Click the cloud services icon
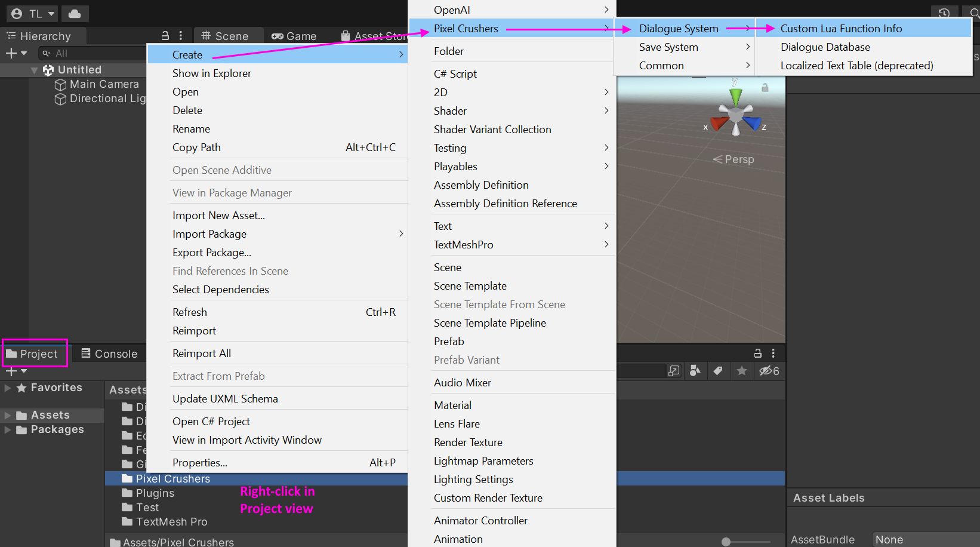The image size is (980, 547). coord(75,13)
